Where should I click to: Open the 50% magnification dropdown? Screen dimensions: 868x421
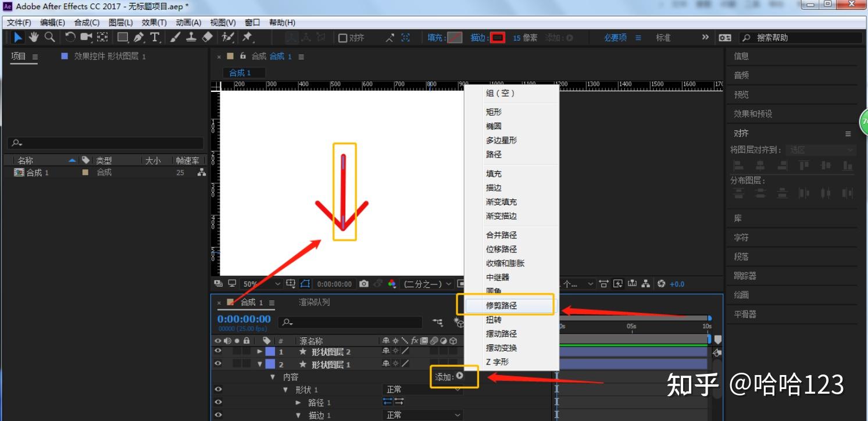pyautogui.click(x=260, y=284)
